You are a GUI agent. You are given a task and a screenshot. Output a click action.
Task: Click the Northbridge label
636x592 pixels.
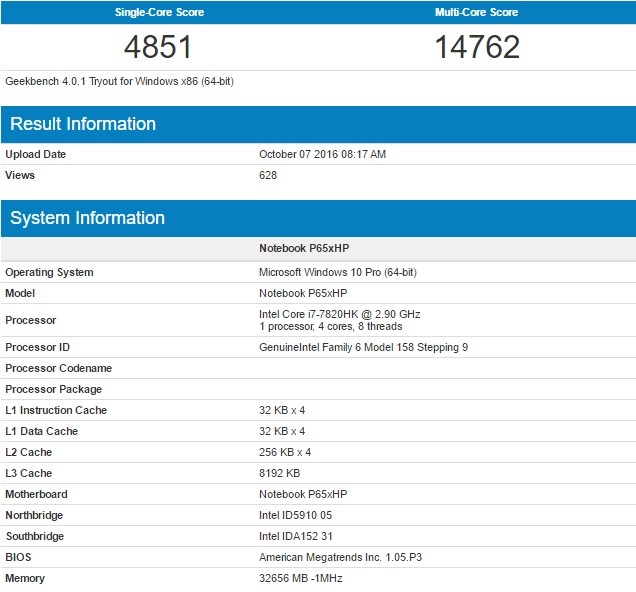(x=34, y=515)
